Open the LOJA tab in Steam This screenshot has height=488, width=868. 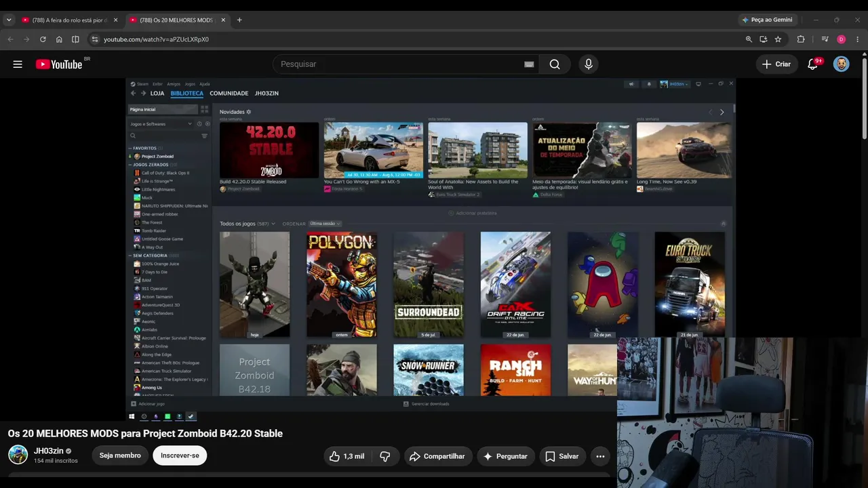pos(157,94)
